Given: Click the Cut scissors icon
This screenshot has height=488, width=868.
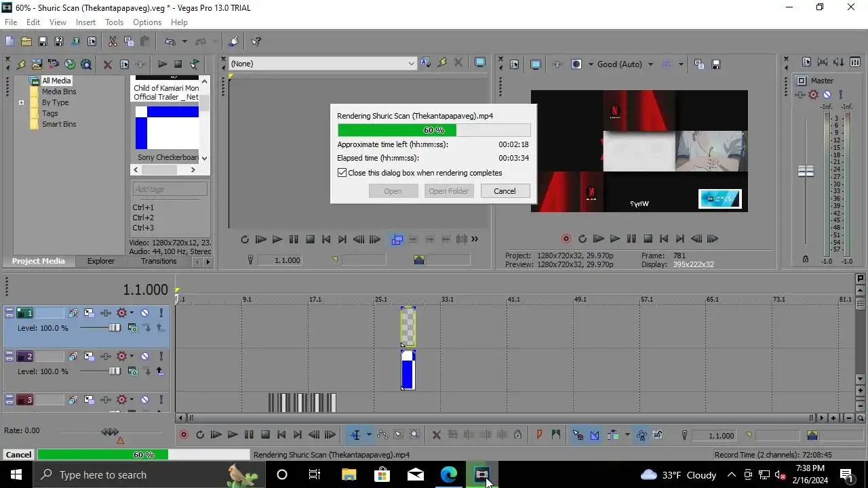Looking at the screenshot, I should 113,41.
